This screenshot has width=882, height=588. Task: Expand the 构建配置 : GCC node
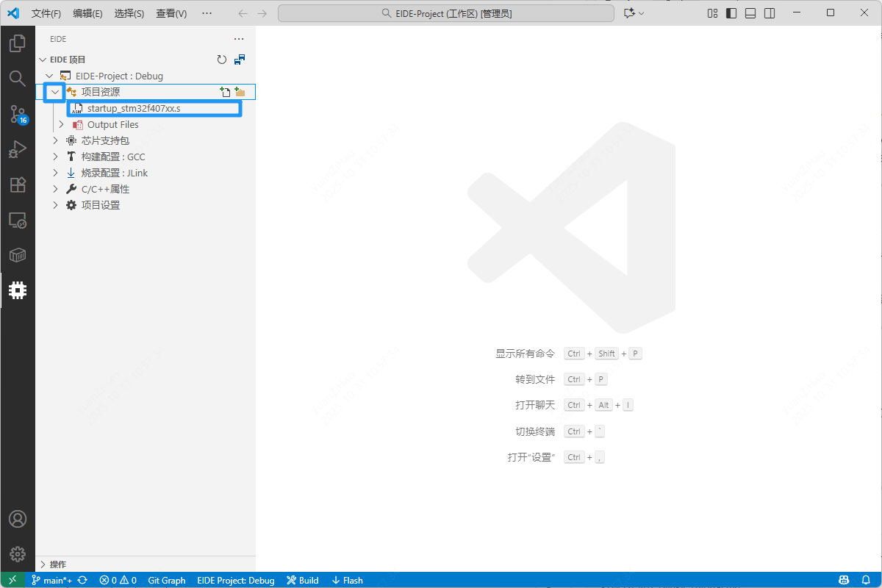click(x=55, y=157)
